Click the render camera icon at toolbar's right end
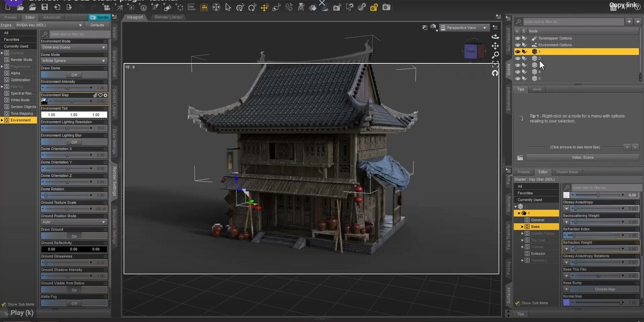Screen dimensions: 644x322 click(x=386, y=7)
